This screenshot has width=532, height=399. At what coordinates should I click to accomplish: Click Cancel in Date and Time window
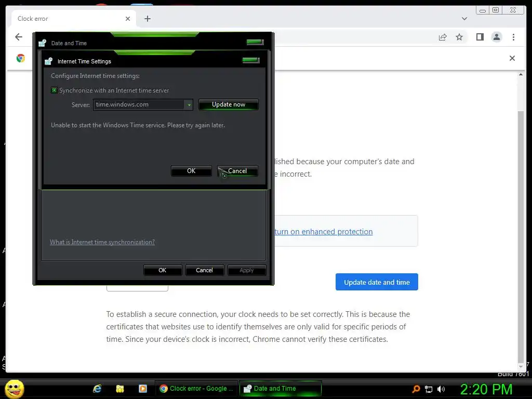point(204,270)
